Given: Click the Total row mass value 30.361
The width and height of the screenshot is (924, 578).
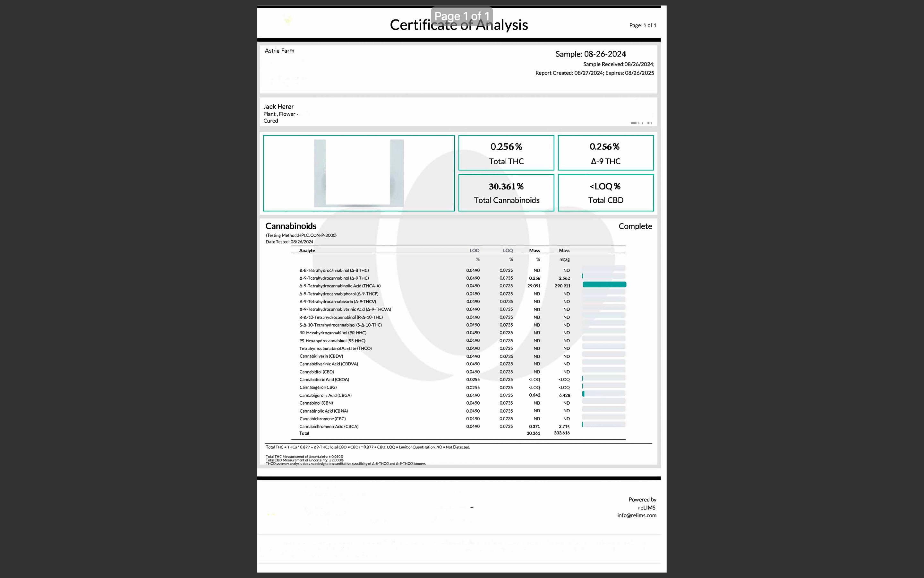Looking at the screenshot, I should tap(534, 433).
